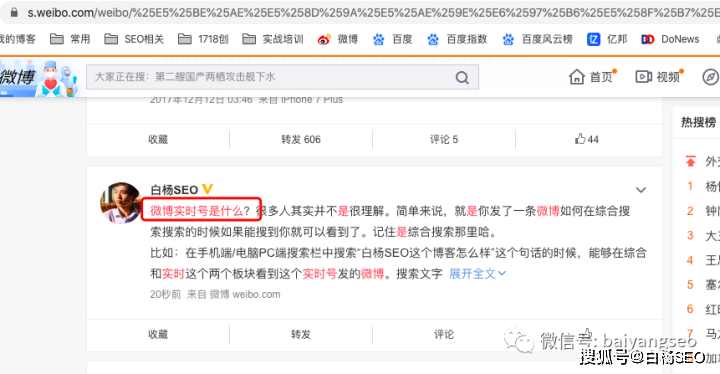Open the 微博 bookmark
The height and width of the screenshot is (374, 720).
(338, 40)
